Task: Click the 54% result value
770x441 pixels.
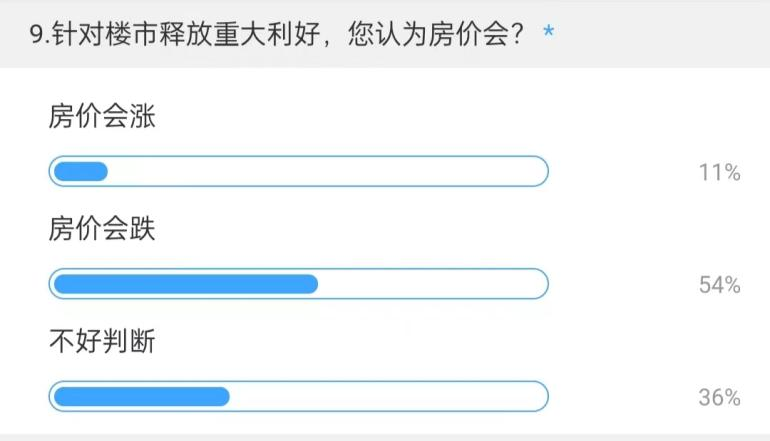Action: coord(719,286)
